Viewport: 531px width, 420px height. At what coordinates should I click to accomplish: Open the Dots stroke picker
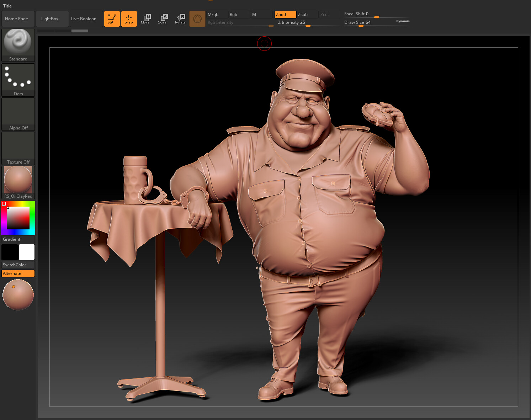pos(18,80)
